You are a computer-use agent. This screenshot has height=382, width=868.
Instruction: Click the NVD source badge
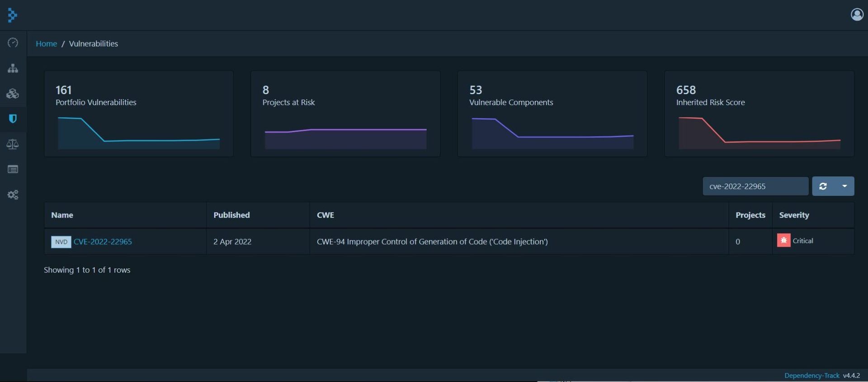click(x=61, y=242)
